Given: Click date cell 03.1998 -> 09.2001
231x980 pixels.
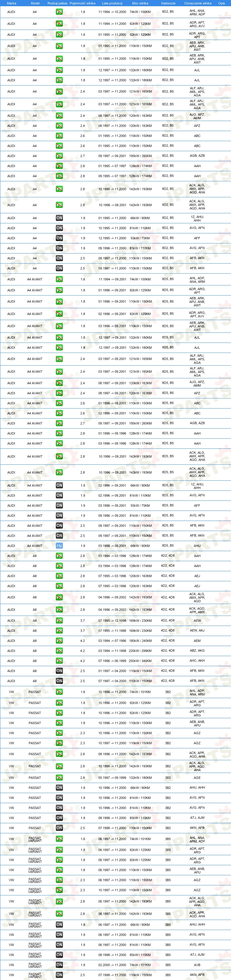Looking at the screenshot, I should click(112, 545).
